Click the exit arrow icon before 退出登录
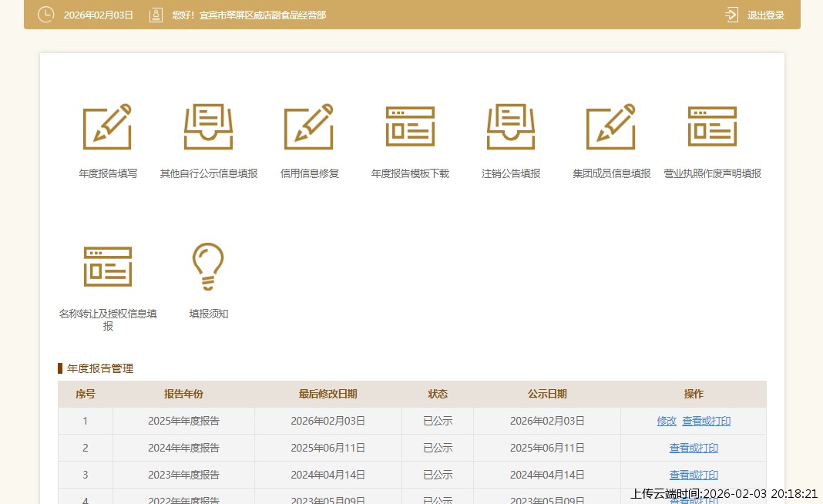 pyautogui.click(x=731, y=14)
